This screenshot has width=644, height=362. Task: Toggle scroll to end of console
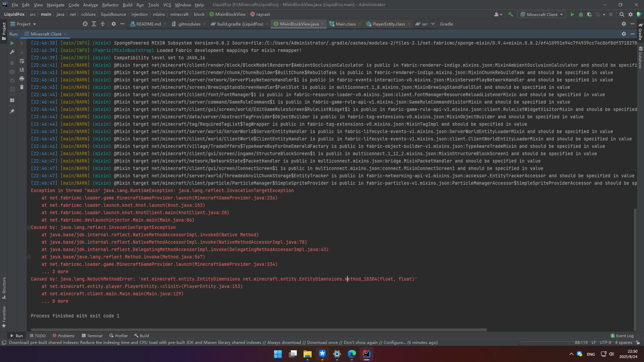(x=22, y=70)
